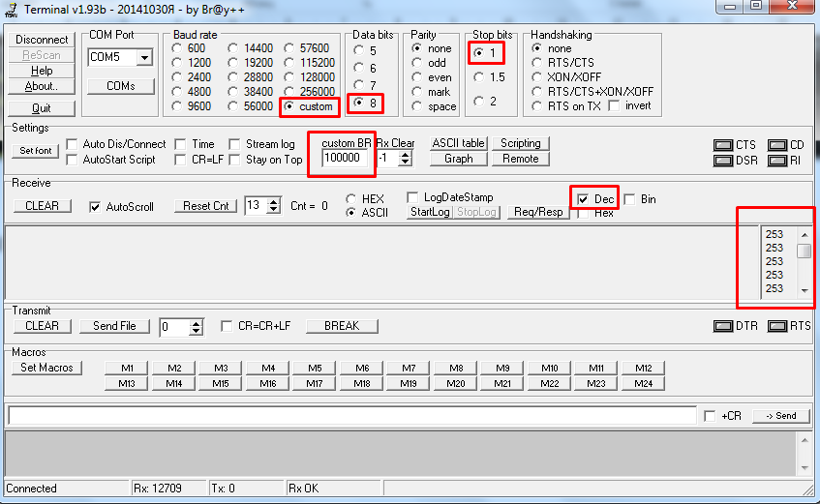Toggle the invert checkbox under Handshaking
Viewport: 820px width, 504px height.
[x=615, y=106]
